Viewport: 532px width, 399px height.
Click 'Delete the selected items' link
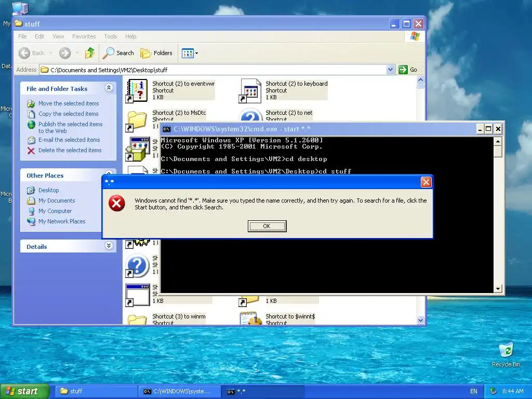[x=70, y=150]
